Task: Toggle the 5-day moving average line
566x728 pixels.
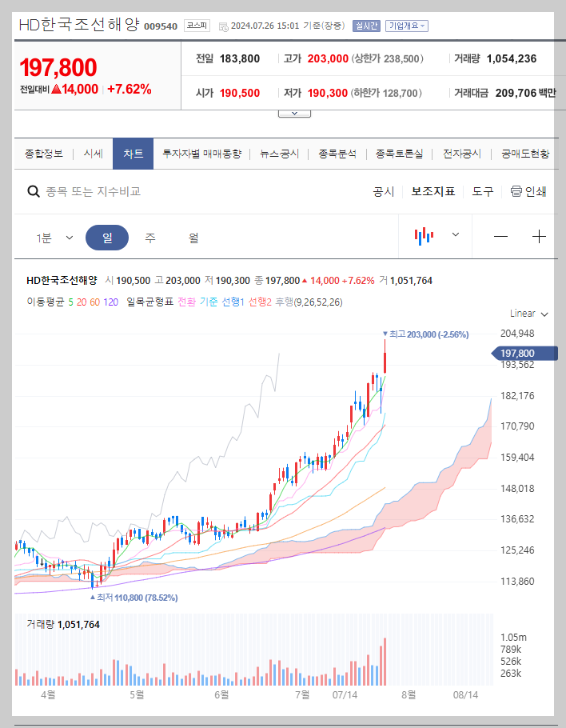Action: (70, 302)
